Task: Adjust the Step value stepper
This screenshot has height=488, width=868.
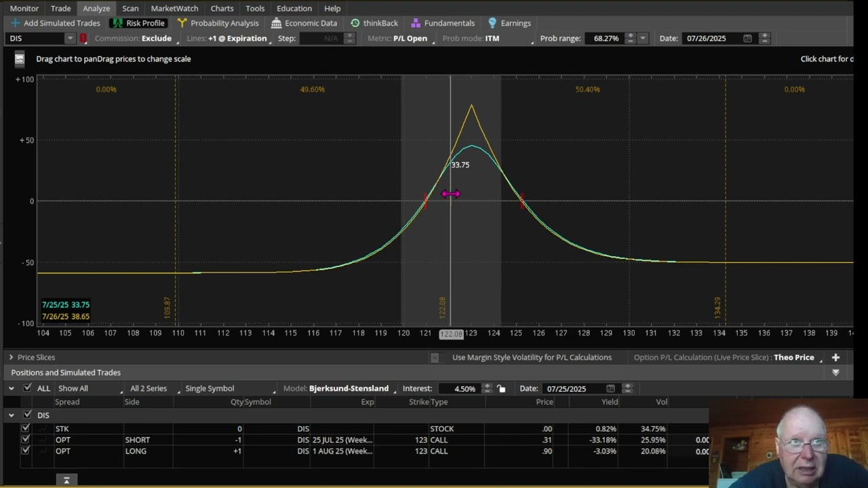Action: [350, 39]
